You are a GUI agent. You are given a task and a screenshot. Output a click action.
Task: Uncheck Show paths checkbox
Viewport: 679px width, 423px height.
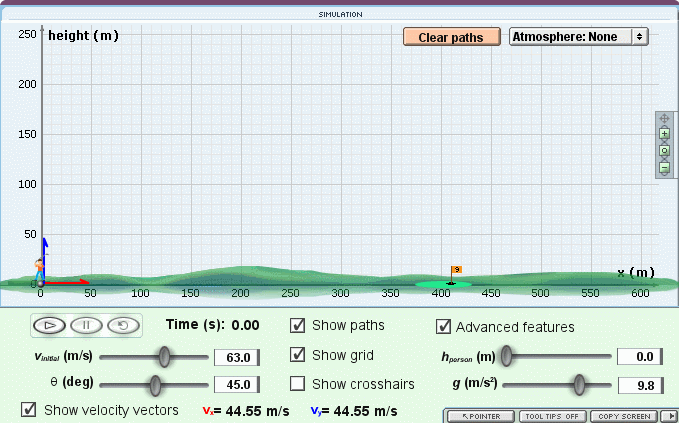point(298,325)
